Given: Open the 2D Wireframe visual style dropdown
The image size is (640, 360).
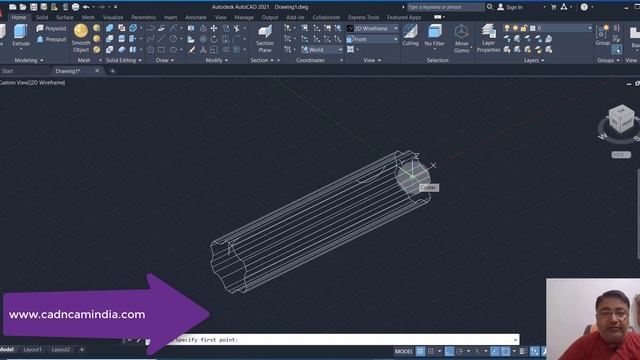Looking at the screenshot, I should click(x=372, y=28).
